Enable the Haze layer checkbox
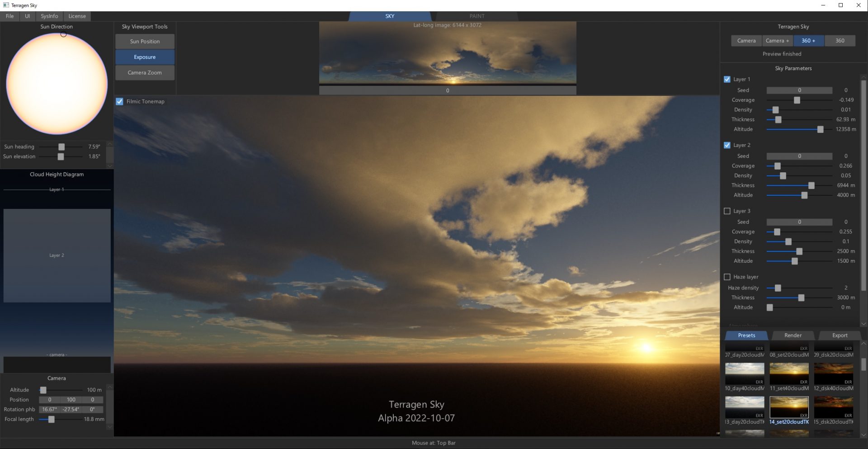Image resolution: width=868 pixels, height=449 pixels. pyautogui.click(x=727, y=277)
